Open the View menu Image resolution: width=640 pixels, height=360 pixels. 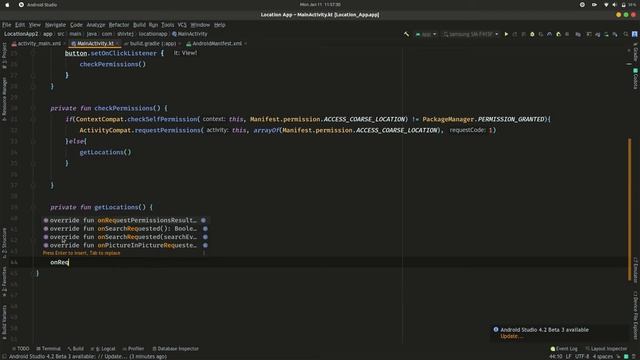point(35,25)
